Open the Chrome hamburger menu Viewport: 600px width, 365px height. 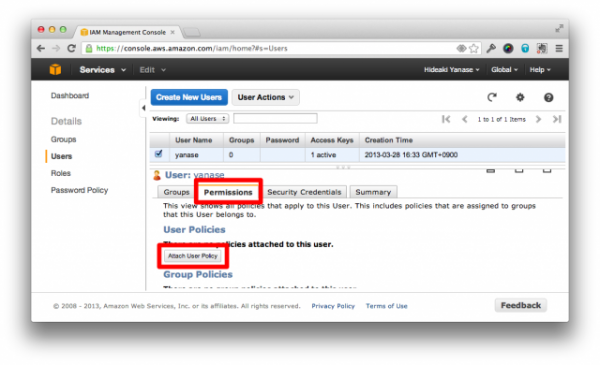[x=559, y=48]
